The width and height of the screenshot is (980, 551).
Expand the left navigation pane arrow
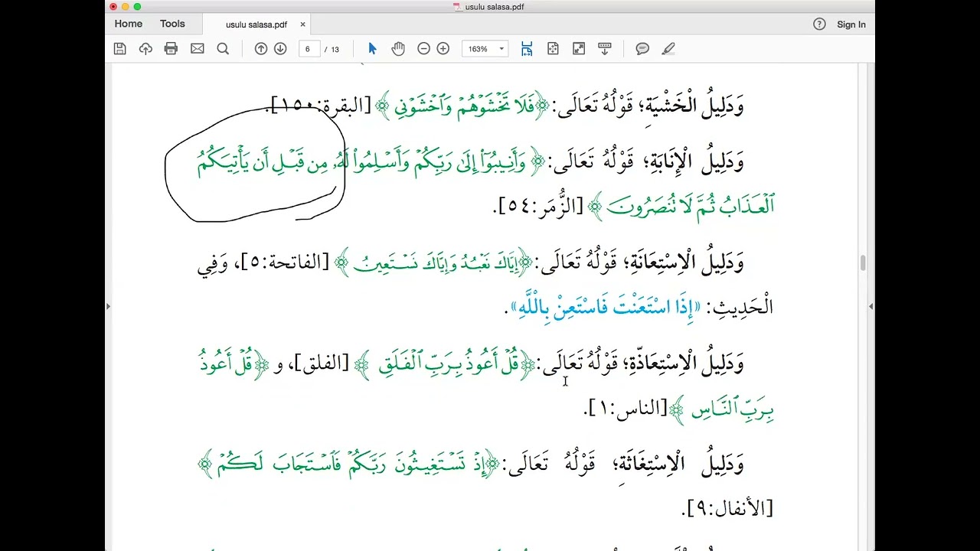click(108, 306)
